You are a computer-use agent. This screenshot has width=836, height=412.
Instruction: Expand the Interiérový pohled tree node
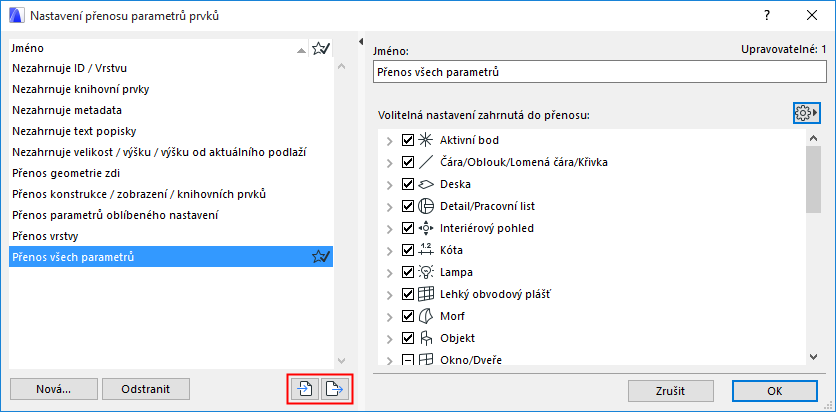pos(389,228)
